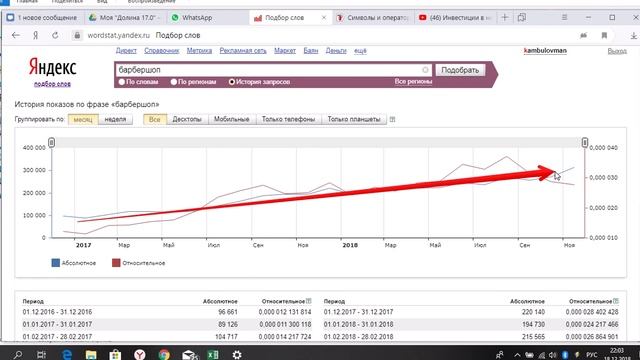Select the 'По словам' radio option
The height and width of the screenshot is (360, 640).
(x=122, y=82)
